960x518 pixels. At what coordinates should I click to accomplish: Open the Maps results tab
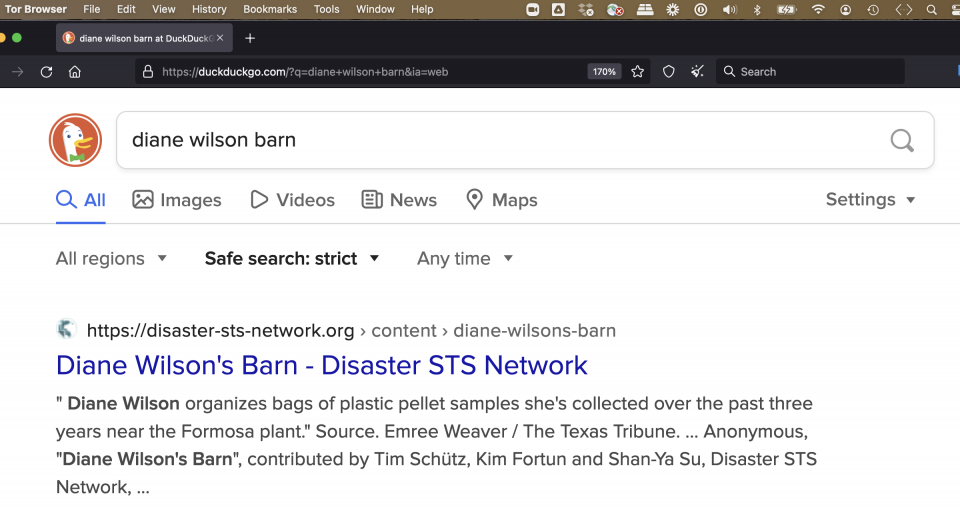point(502,200)
